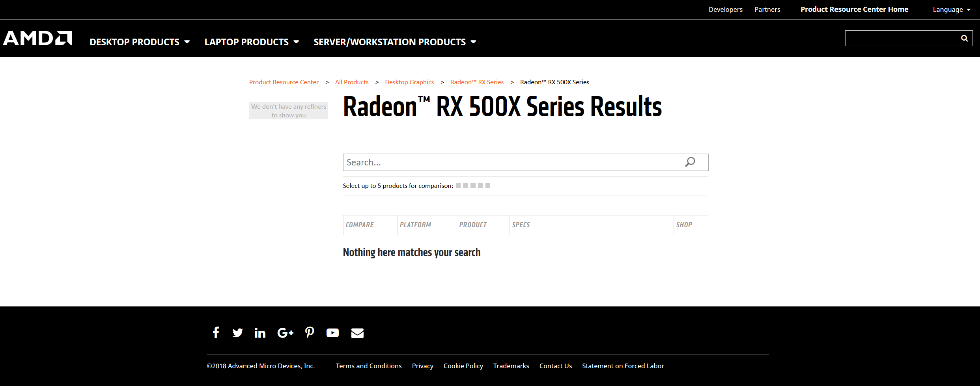The image size is (980, 386).
Task: Open the Pinterest icon in footer
Action: pyautogui.click(x=310, y=333)
